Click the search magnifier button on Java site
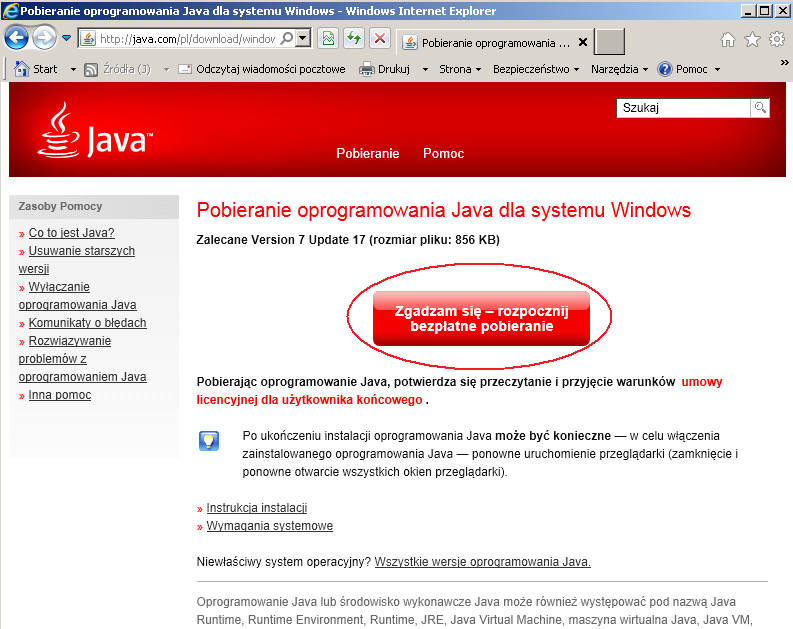 pyautogui.click(x=760, y=108)
